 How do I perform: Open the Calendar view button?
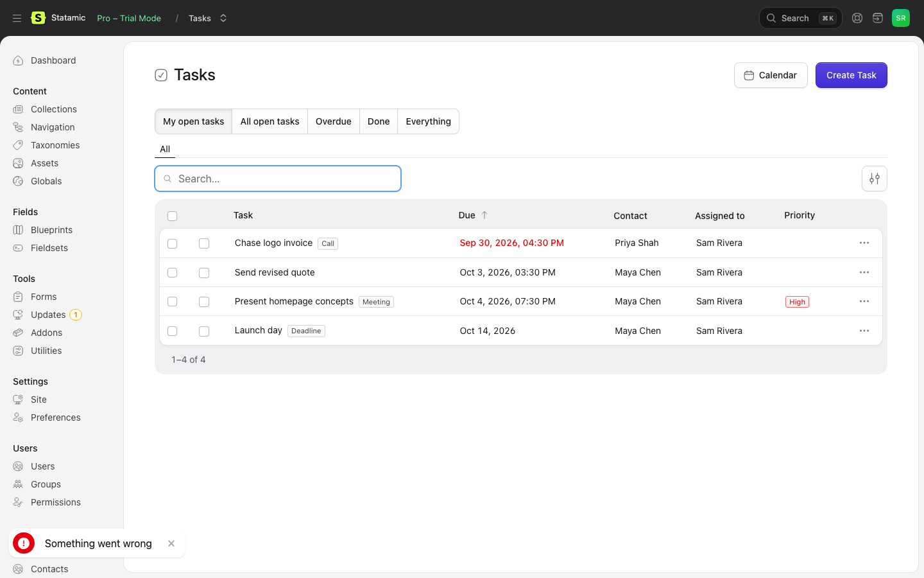(771, 75)
